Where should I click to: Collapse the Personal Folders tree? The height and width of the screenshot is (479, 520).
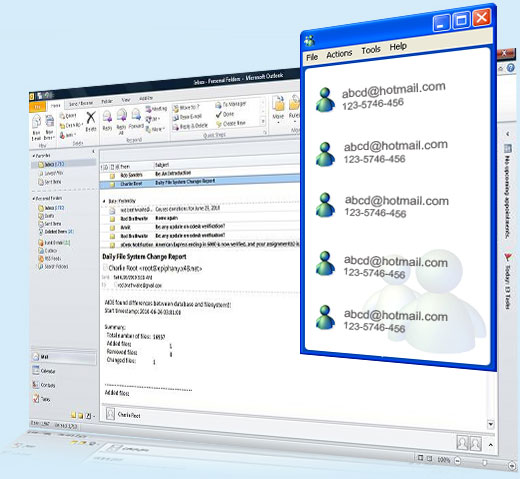(34, 199)
